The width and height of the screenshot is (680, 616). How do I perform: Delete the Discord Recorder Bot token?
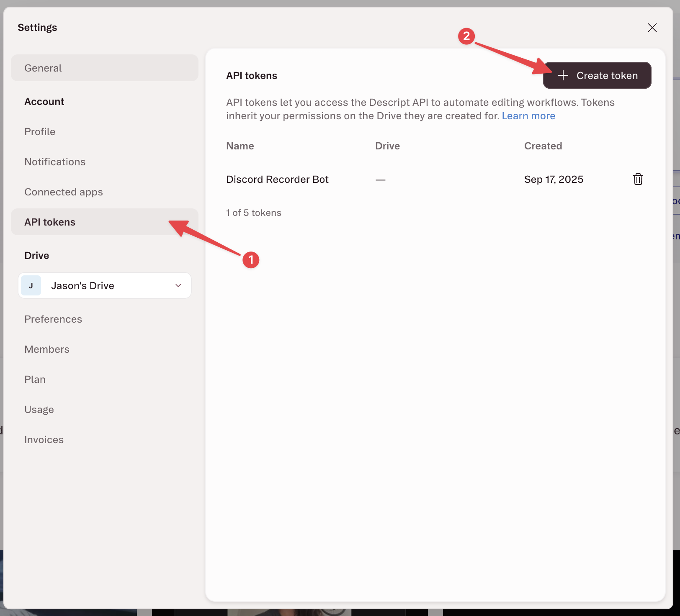(638, 179)
